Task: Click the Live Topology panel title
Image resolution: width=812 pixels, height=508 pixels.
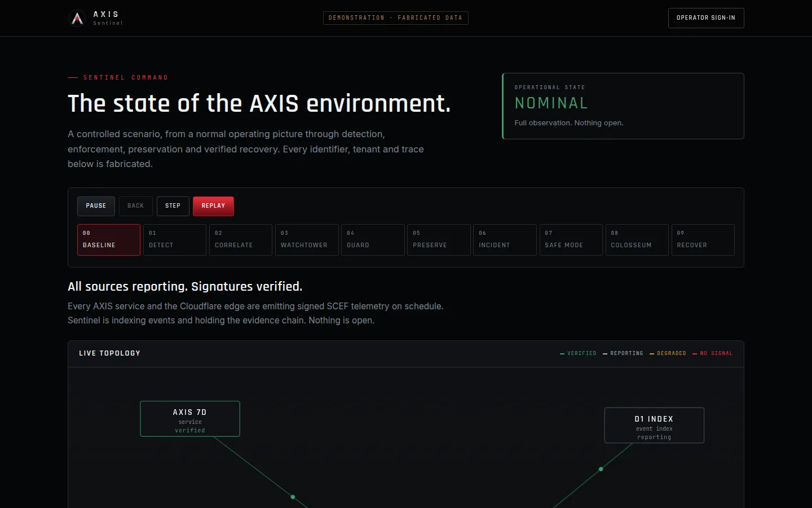Action: (110, 353)
